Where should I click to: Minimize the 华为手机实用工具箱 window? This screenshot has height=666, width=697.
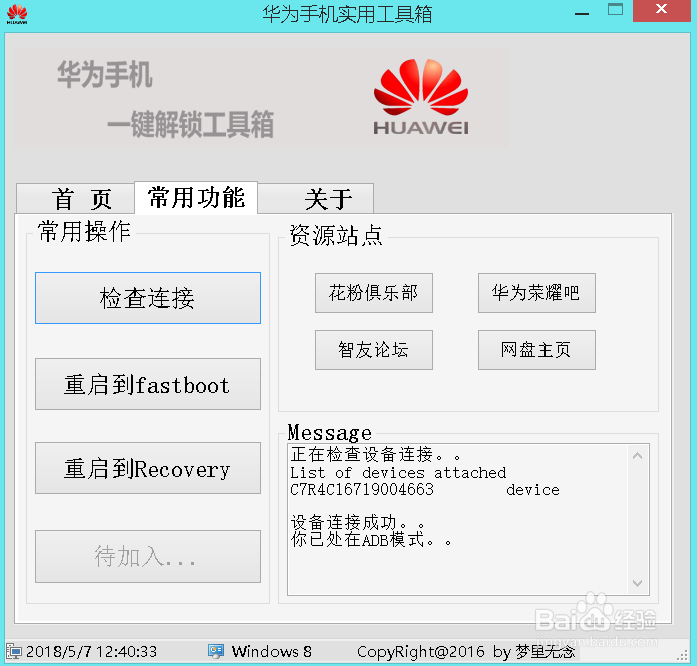pos(581,12)
